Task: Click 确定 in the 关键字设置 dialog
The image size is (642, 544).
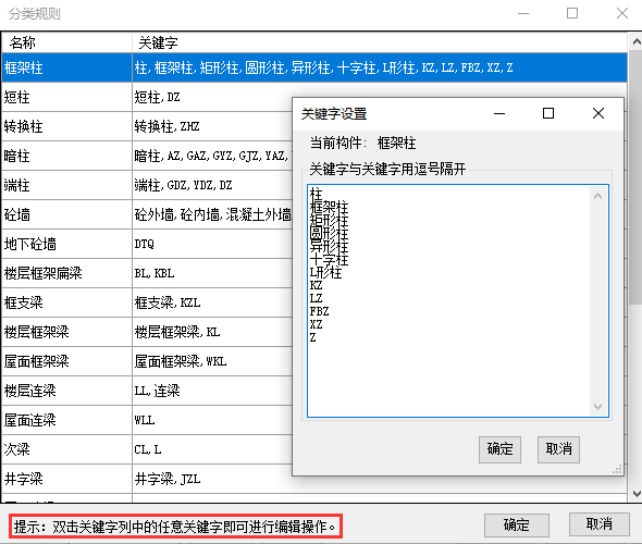Action: 500,449
